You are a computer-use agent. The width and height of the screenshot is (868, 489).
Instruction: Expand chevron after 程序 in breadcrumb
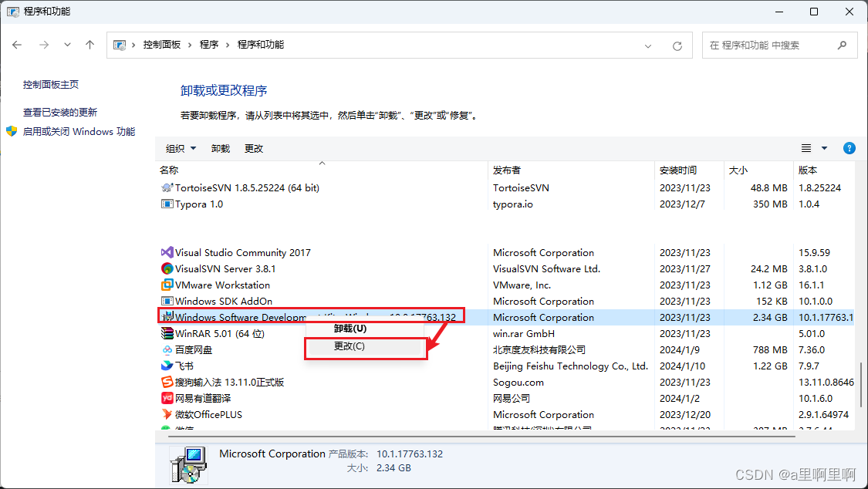[228, 46]
